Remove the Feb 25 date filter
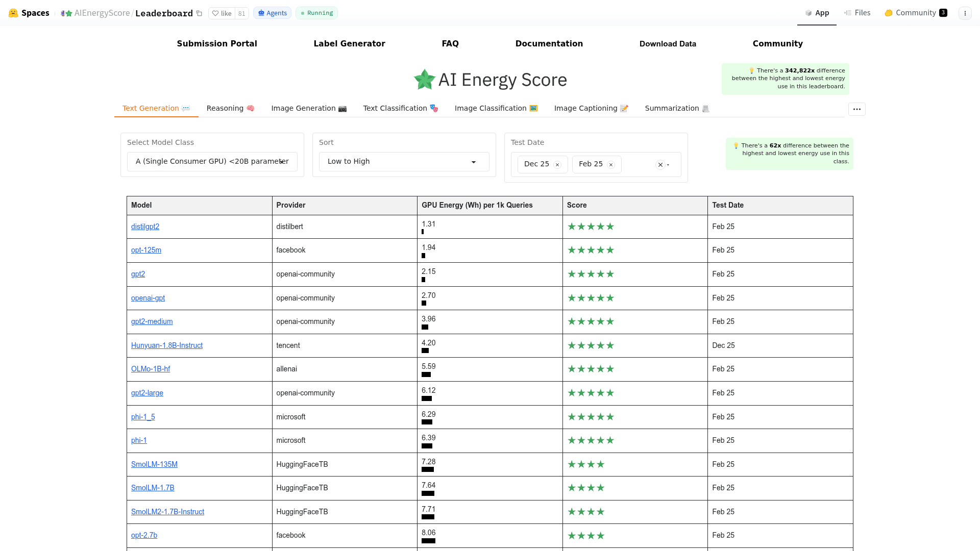This screenshot has height=551, width=980. pos(611,165)
